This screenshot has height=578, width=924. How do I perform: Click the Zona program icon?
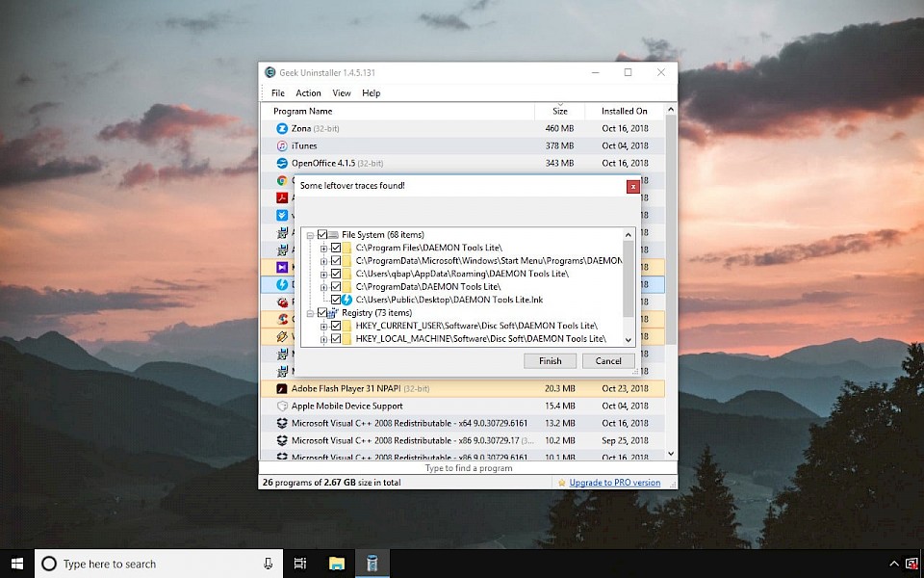coord(282,128)
